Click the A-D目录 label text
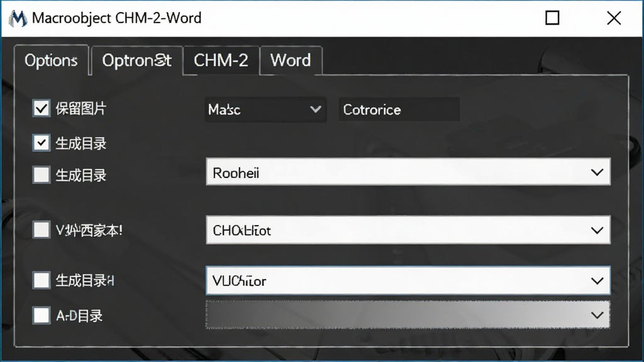This screenshot has width=644, height=362. [x=79, y=315]
